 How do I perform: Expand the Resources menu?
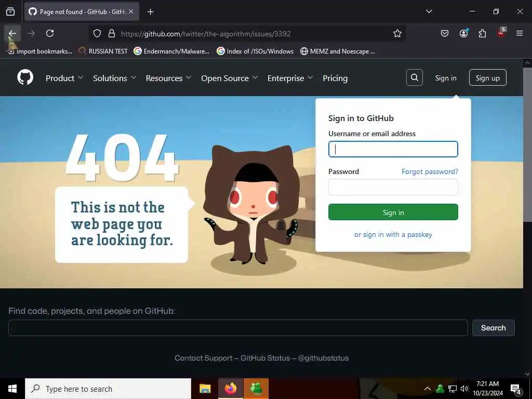pyautogui.click(x=169, y=78)
